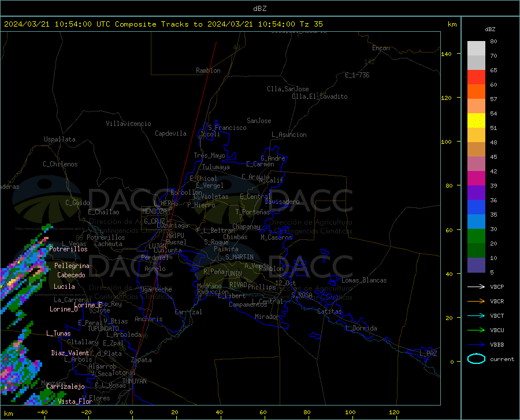520x420 pixels.
Task: Click the blue VBBB arrow icon
Action: click(476, 345)
